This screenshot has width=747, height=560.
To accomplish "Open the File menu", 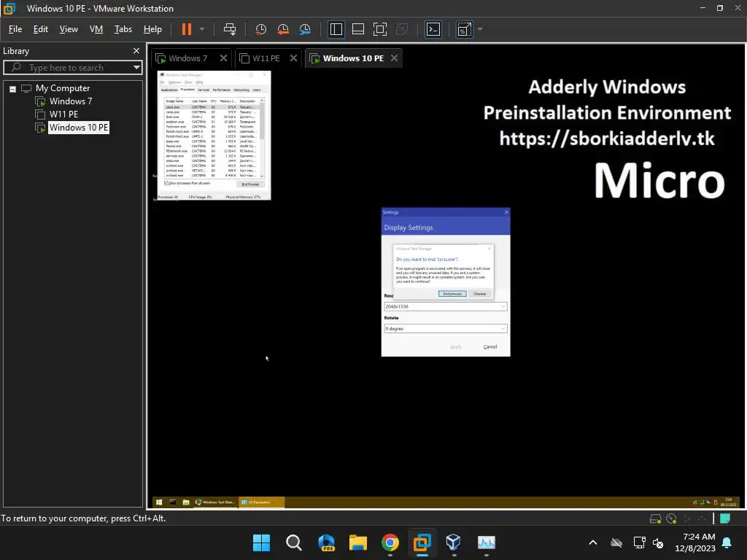I will coord(15,29).
